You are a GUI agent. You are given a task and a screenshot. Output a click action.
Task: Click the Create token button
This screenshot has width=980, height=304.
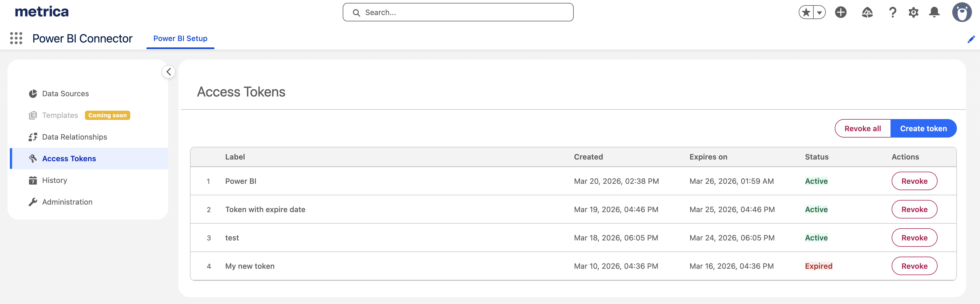(x=923, y=129)
